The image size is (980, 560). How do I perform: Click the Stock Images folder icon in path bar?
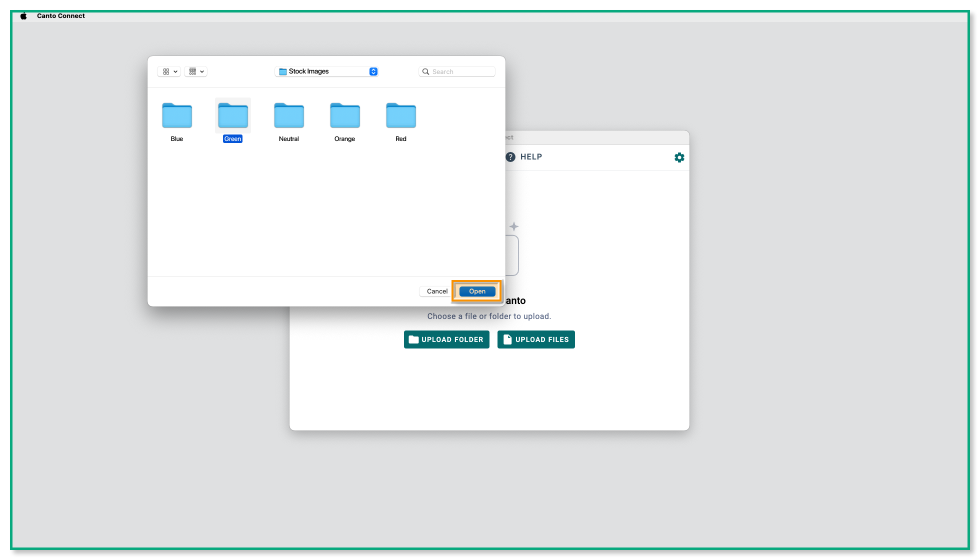click(282, 71)
